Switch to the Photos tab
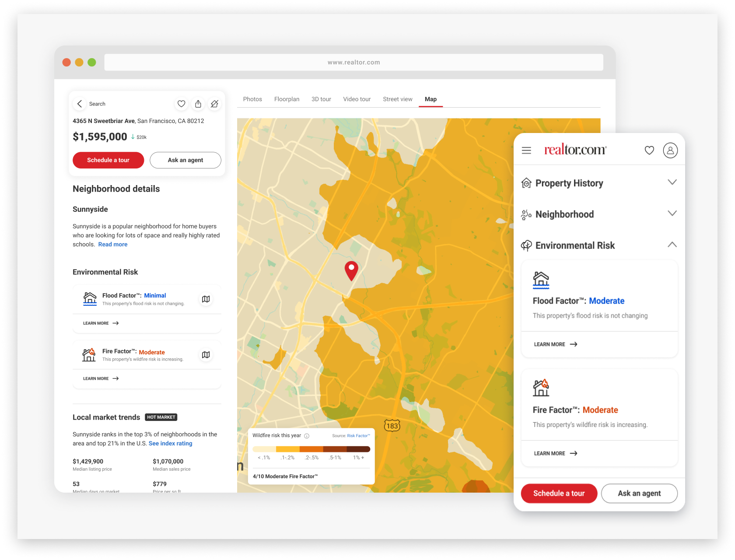The width and height of the screenshot is (735, 560). click(x=252, y=99)
